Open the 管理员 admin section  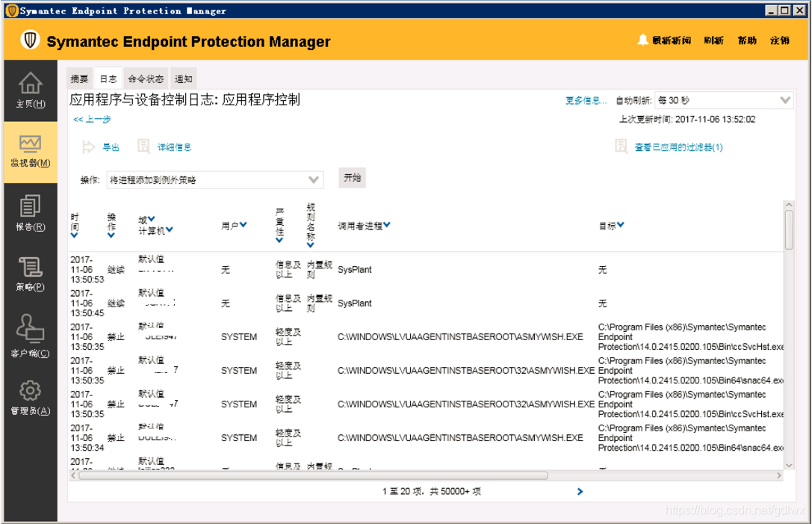click(30, 392)
